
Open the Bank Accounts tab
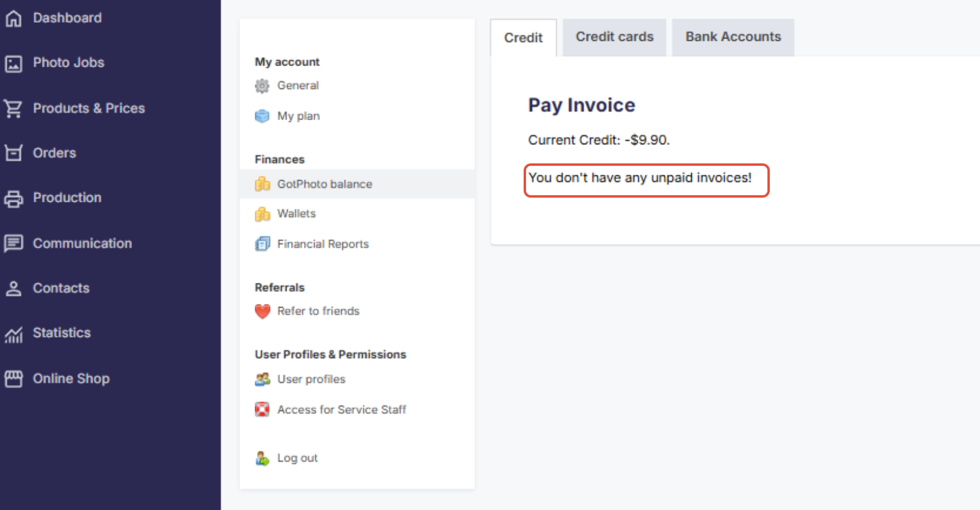point(733,37)
